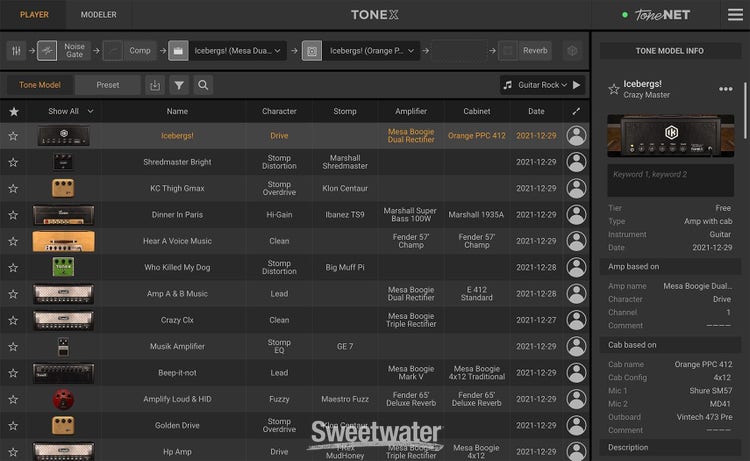
Task: Switch to the MODELER tab
Action: click(99, 15)
